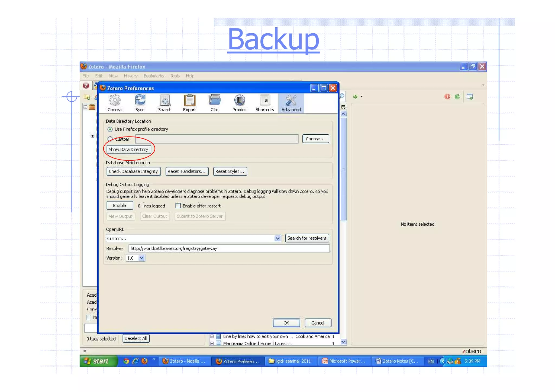The height and width of the screenshot is (392, 555).
Task: Click the scrollbar down arrow in item list
Action: click(x=343, y=342)
